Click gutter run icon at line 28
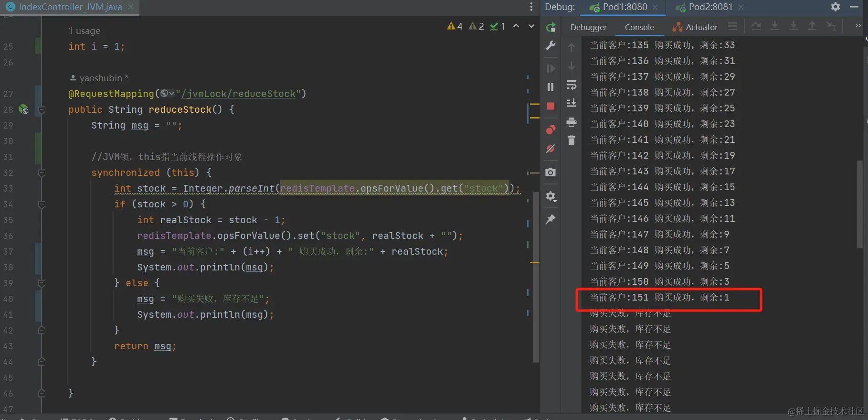The width and height of the screenshot is (868, 420). coord(23,109)
